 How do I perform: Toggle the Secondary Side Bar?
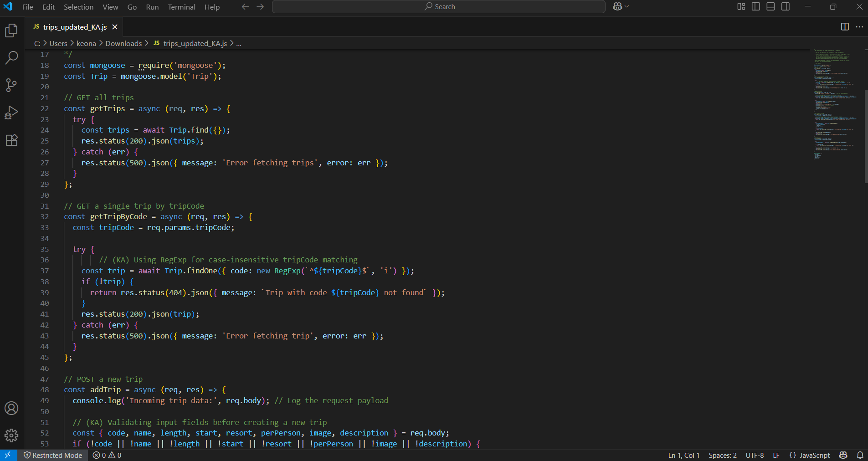(786, 6)
